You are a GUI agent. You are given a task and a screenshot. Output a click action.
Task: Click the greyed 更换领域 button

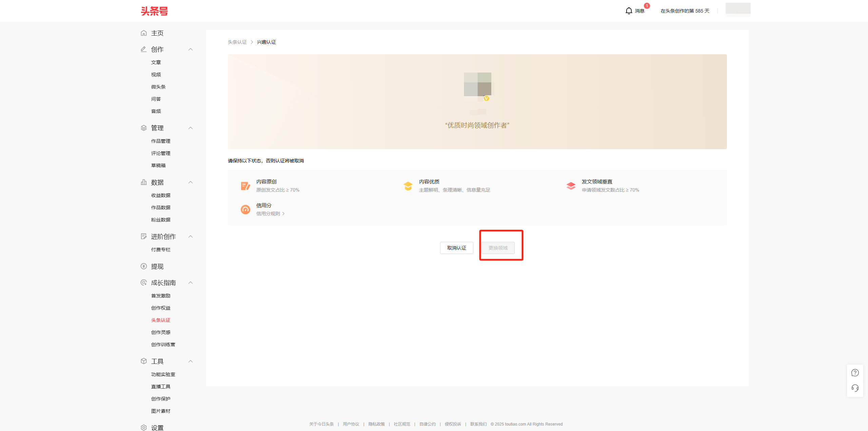click(498, 248)
